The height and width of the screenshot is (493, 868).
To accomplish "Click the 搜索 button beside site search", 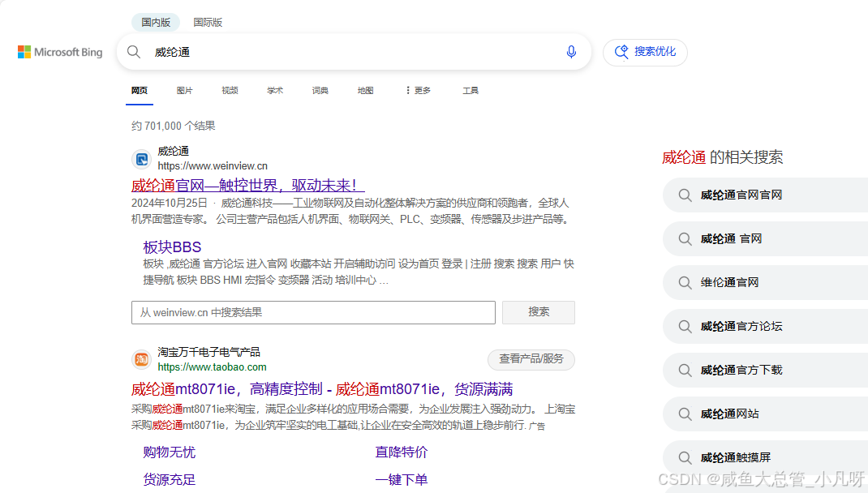I will coord(539,313).
